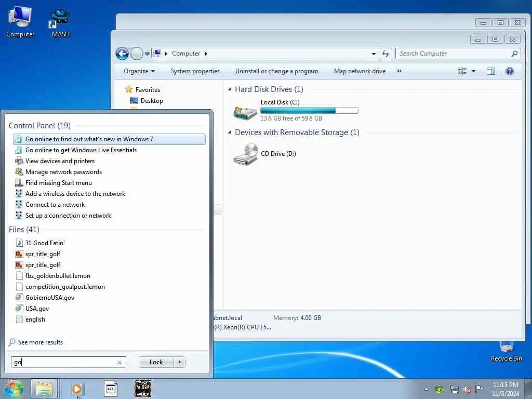Expand the breadcrumb arrow after Computer
532x399 pixels.
click(206, 54)
